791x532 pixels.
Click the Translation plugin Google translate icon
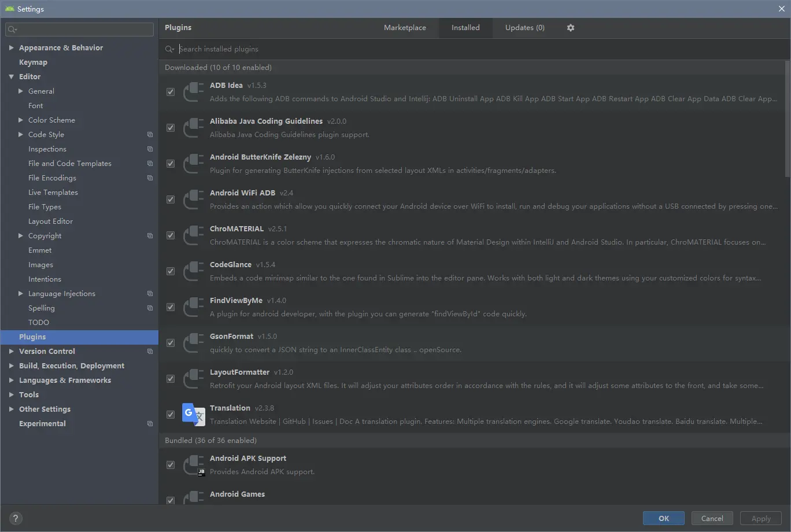point(194,415)
